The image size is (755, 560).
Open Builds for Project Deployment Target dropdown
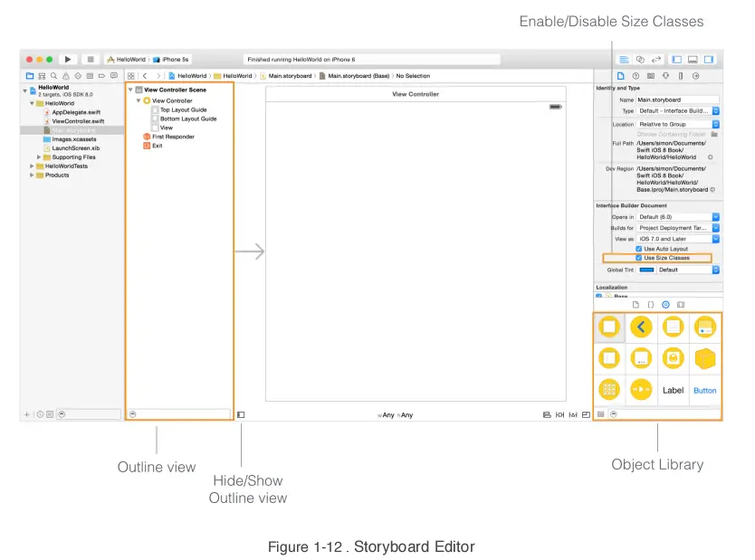(x=677, y=228)
